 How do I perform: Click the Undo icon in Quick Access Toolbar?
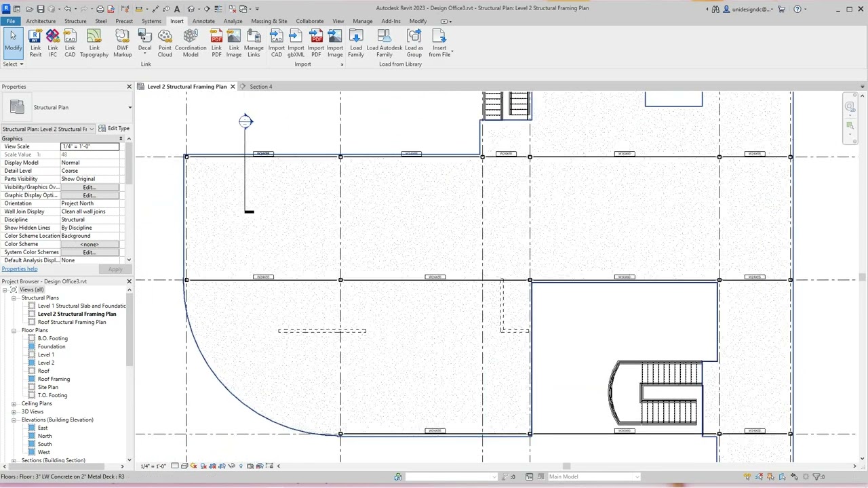[x=68, y=9]
